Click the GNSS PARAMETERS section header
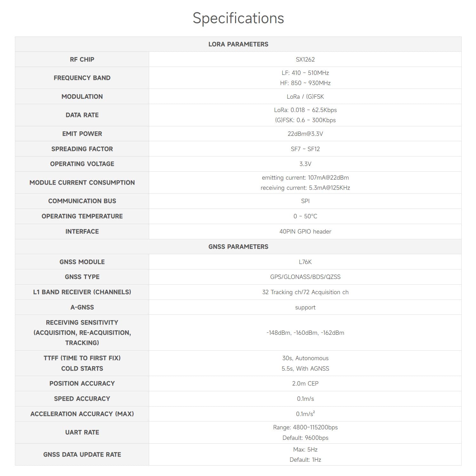476x476 pixels. (238, 247)
